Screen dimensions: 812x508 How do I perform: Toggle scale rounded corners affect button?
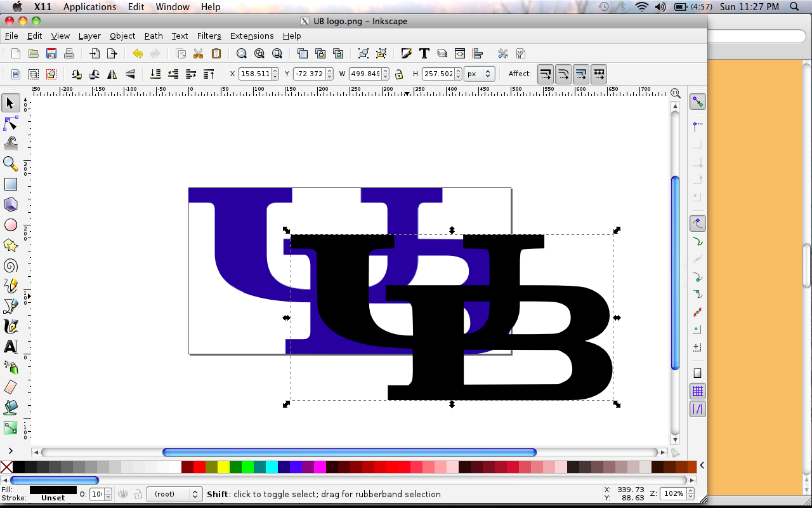(x=563, y=74)
